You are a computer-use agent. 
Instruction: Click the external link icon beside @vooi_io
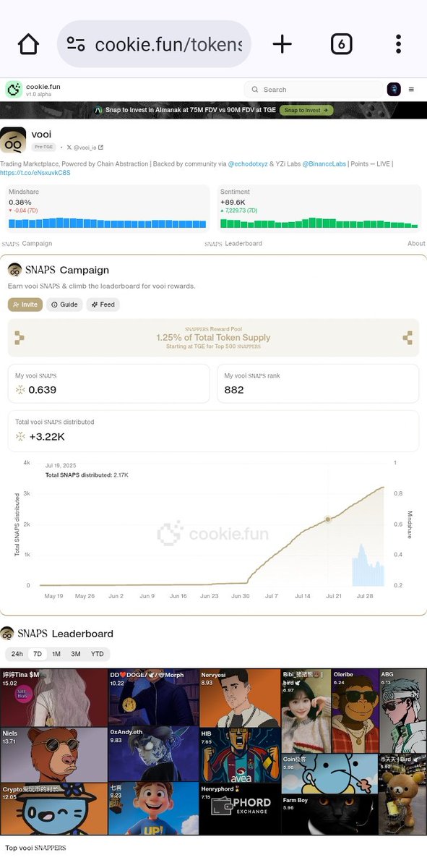pos(100,148)
